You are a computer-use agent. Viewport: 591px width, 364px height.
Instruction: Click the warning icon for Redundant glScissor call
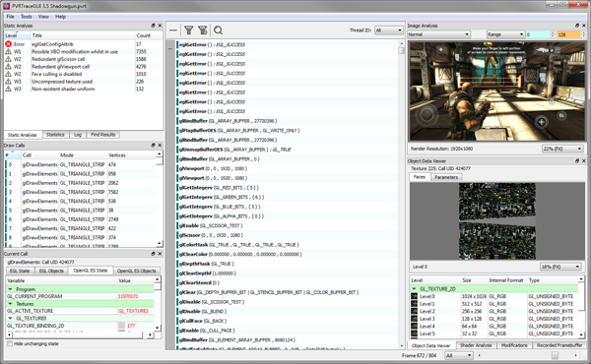(x=8, y=59)
